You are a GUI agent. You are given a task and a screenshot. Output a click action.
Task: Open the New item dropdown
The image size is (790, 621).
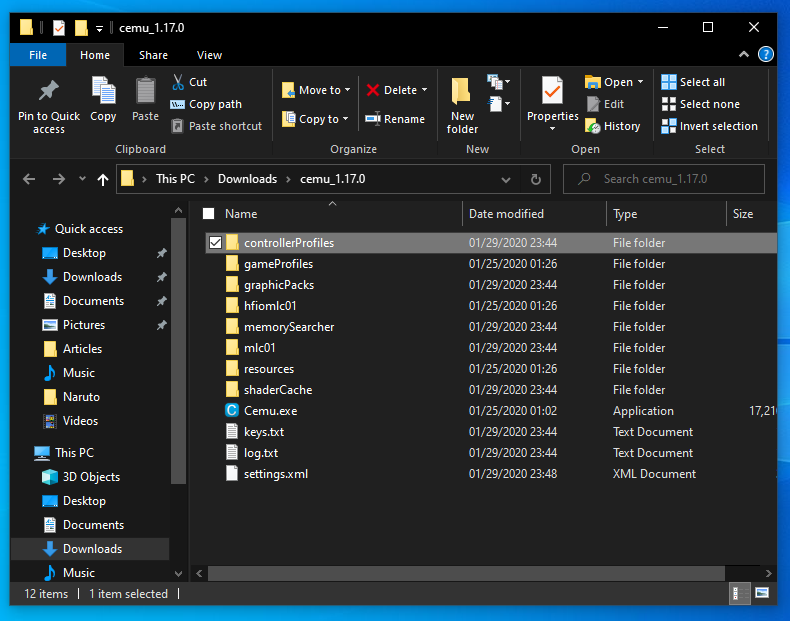click(x=498, y=82)
